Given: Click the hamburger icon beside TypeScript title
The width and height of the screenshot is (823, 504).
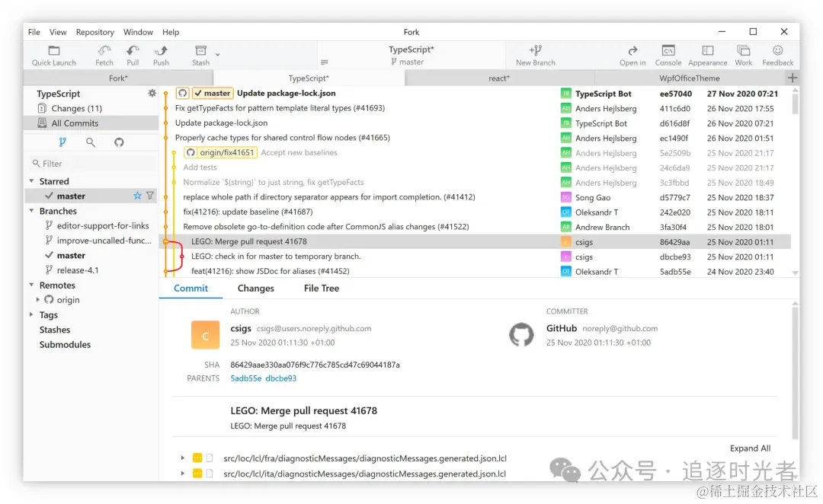Looking at the screenshot, I should pyautogui.click(x=325, y=62).
